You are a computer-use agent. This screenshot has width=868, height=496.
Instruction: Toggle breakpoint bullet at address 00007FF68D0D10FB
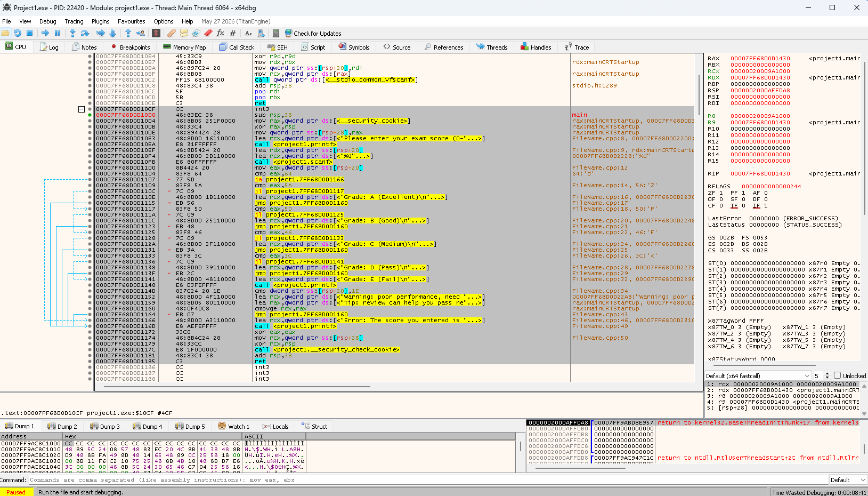click(x=90, y=162)
